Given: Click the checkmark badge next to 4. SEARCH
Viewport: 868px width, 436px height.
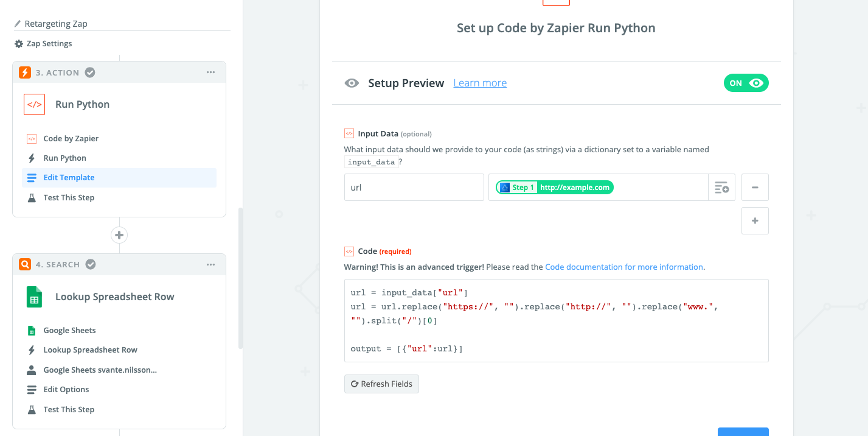Looking at the screenshot, I should point(91,264).
